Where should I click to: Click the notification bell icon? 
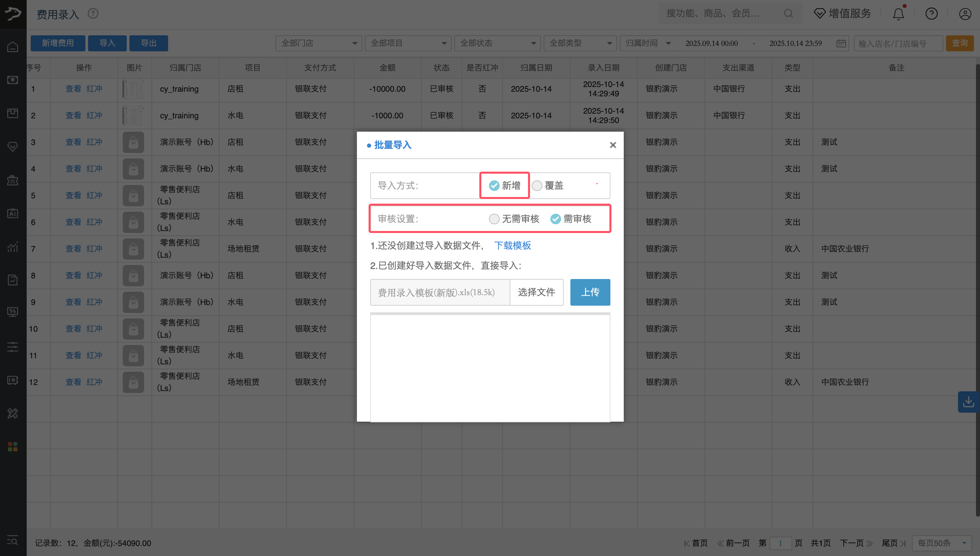pyautogui.click(x=898, y=14)
